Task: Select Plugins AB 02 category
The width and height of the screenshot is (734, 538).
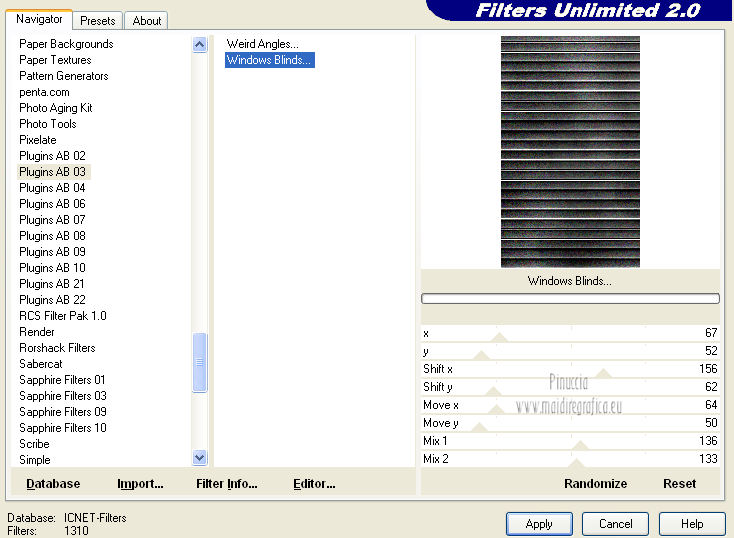Action: [52, 156]
